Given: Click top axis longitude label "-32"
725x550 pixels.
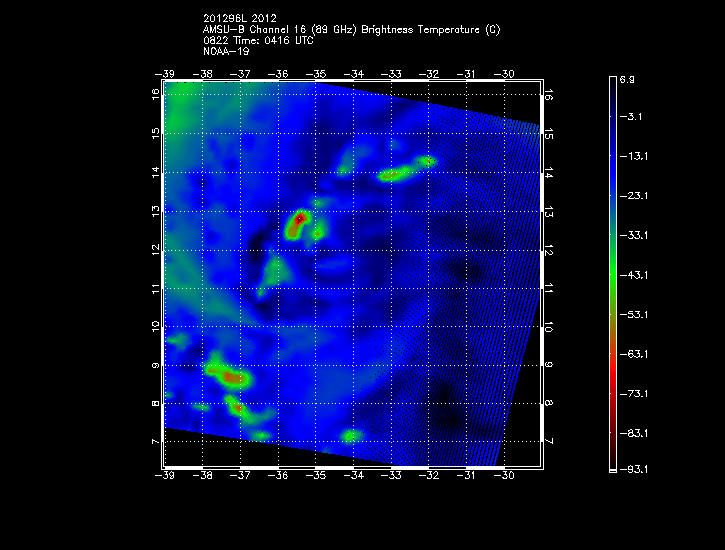Looking at the screenshot, I should coord(429,74).
